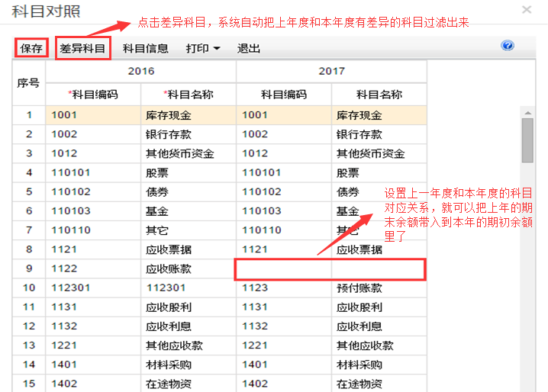Click the 2017 code cell 1123

click(283, 288)
